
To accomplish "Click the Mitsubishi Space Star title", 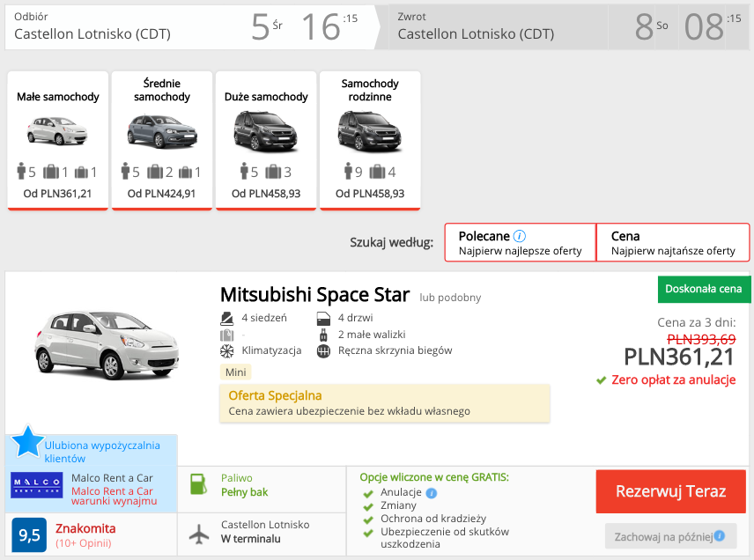I will tap(315, 295).
